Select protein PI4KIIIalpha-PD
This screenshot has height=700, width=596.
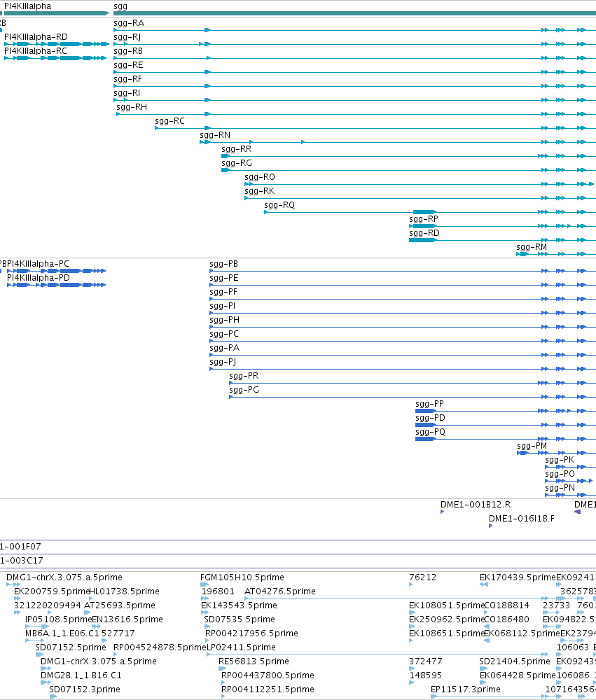click(39, 278)
